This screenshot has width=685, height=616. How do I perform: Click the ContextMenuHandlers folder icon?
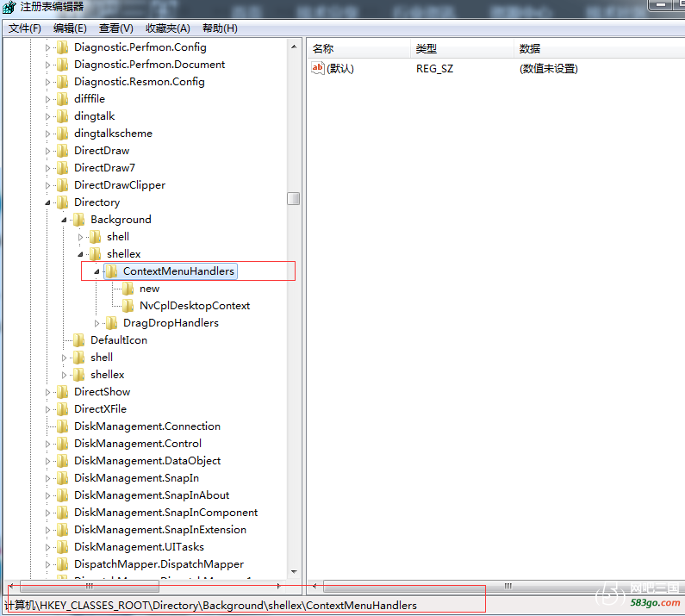[x=111, y=271]
